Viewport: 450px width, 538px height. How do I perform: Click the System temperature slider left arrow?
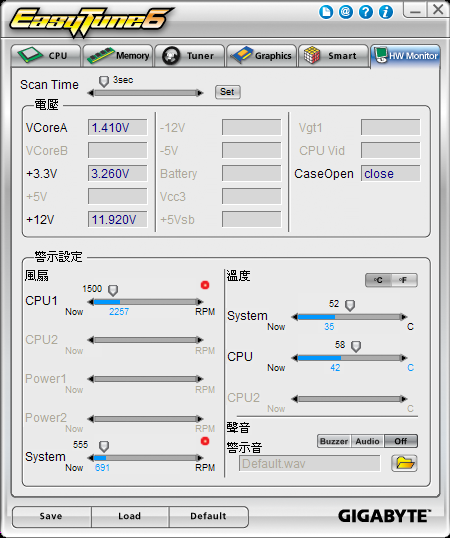point(295,317)
